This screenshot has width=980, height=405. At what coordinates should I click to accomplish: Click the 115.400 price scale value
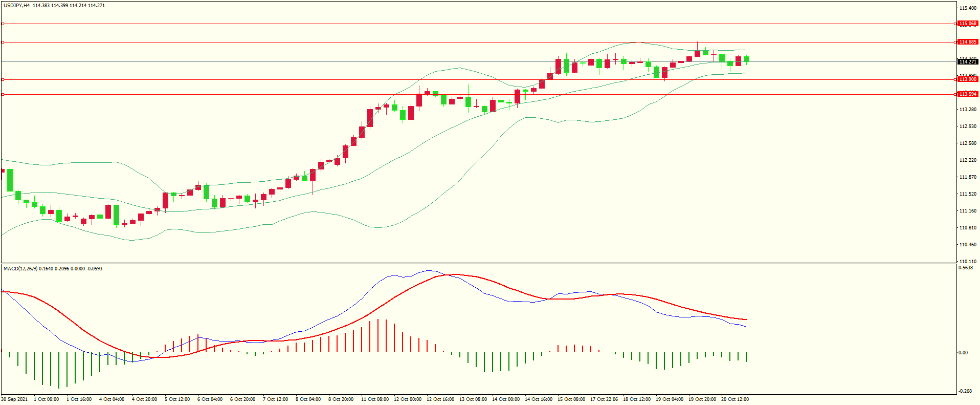968,8
